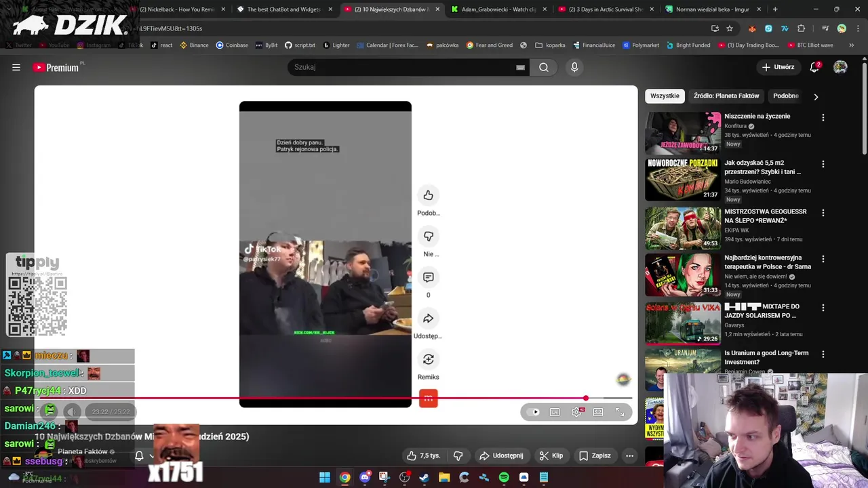Click the Utwórz create button
Image resolution: width=868 pixels, height=488 pixels.
click(777, 67)
